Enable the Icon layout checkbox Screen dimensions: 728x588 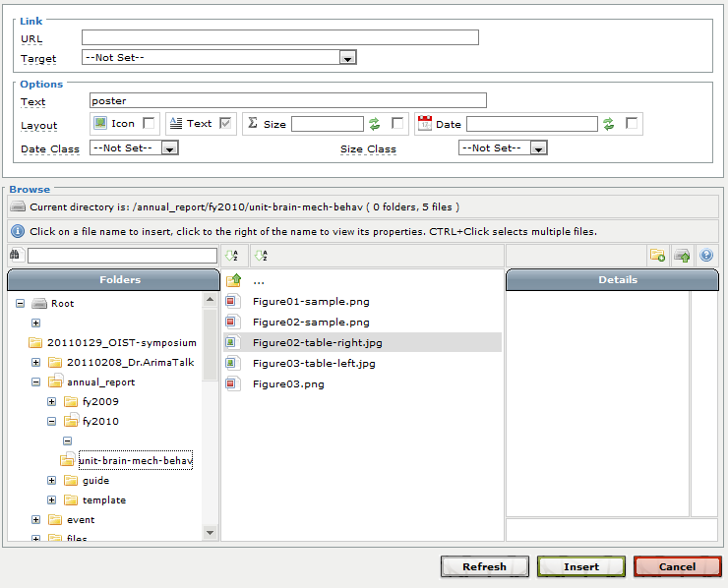149,124
